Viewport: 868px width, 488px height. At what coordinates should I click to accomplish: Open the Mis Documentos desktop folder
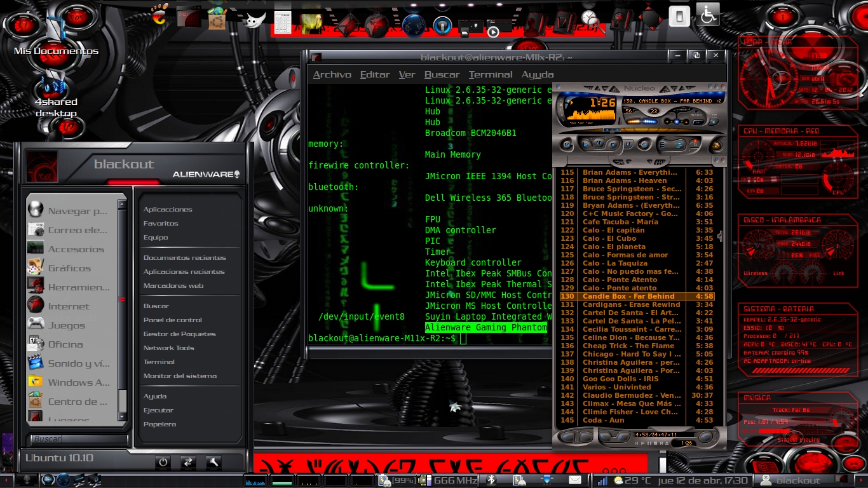point(57,35)
